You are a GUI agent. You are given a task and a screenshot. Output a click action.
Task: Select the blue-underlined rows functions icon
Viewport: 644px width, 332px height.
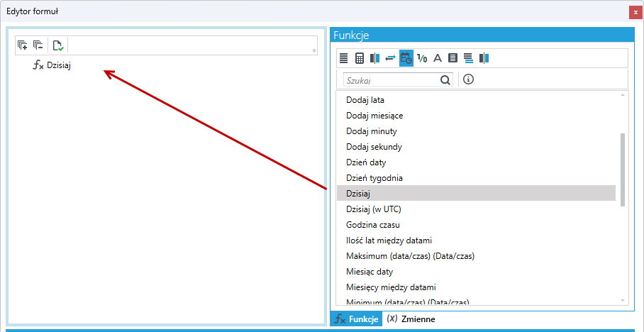click(468, 58)
